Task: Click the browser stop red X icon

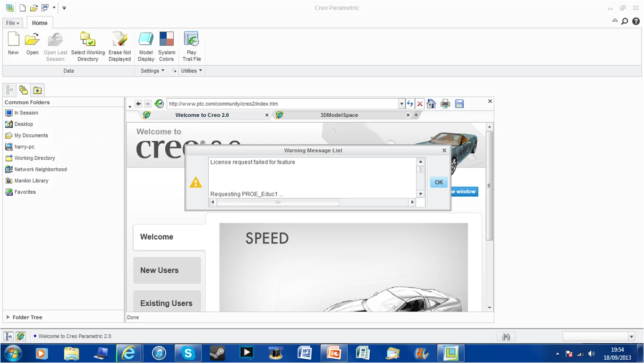Action: coord(420,104)
